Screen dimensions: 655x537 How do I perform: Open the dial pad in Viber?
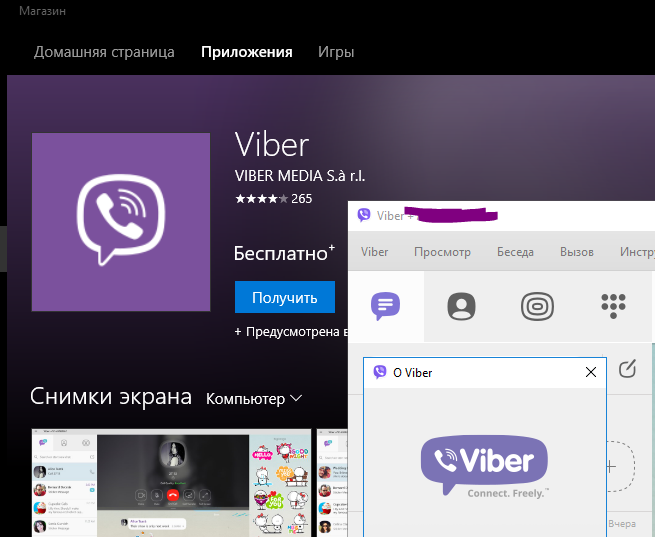[x=613, y=306]
